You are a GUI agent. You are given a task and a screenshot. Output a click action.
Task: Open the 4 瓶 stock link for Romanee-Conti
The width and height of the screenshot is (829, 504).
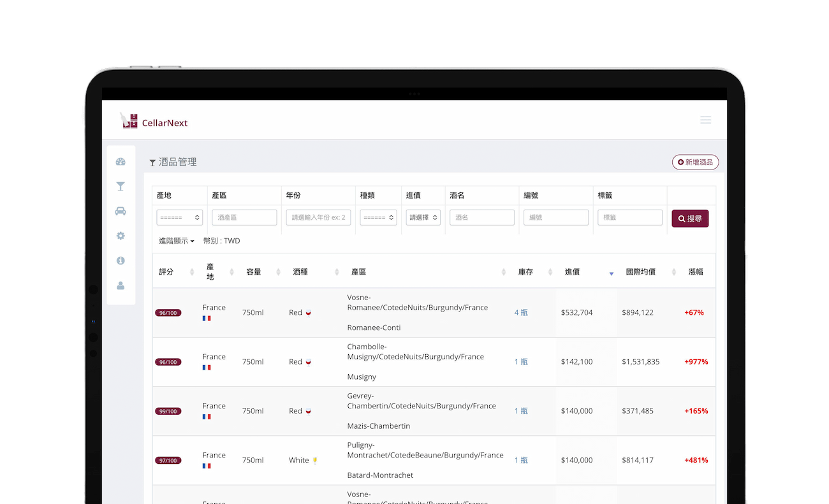[x=520, y=312]
